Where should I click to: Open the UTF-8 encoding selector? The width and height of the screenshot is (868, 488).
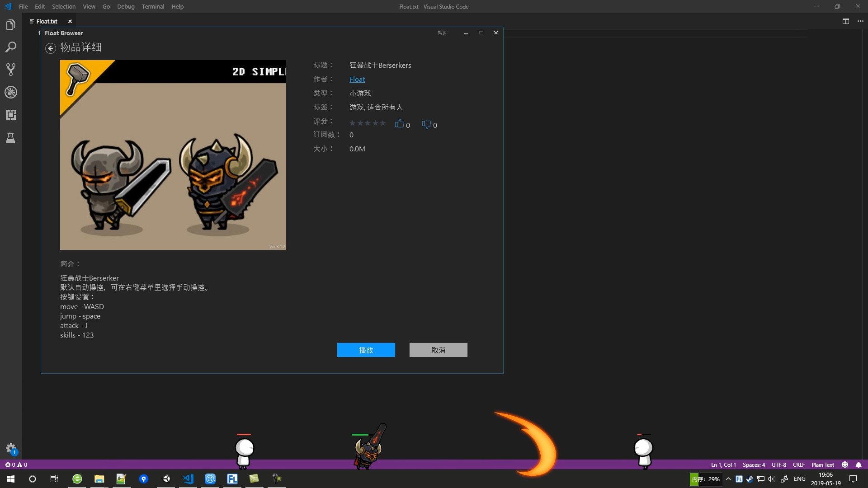778,465
